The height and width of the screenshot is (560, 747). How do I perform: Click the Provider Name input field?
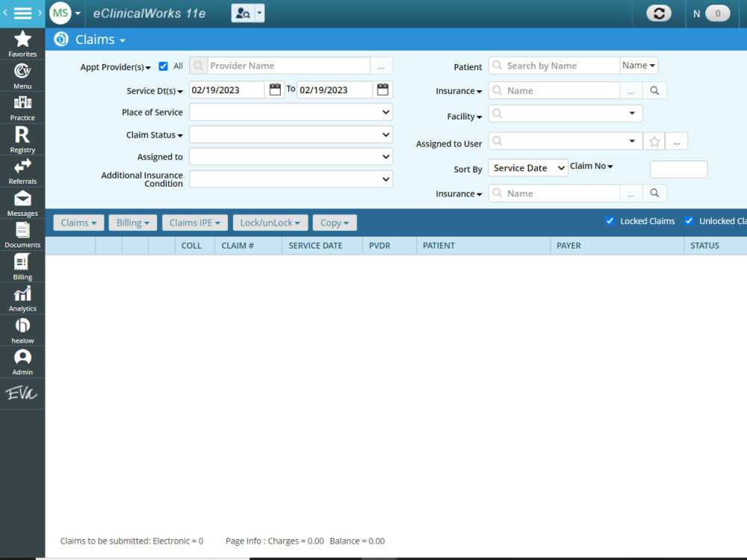(288, 66)
